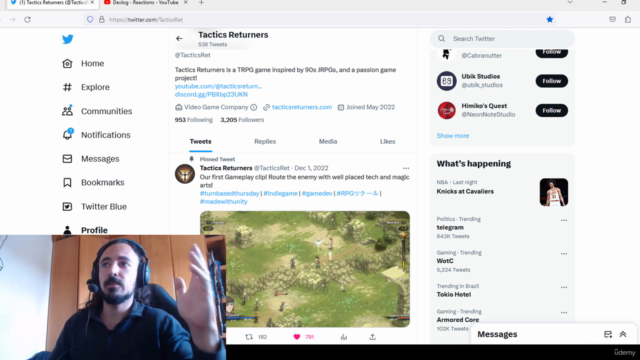Click the pinned tweet profile avatar

tap(185, 174)
